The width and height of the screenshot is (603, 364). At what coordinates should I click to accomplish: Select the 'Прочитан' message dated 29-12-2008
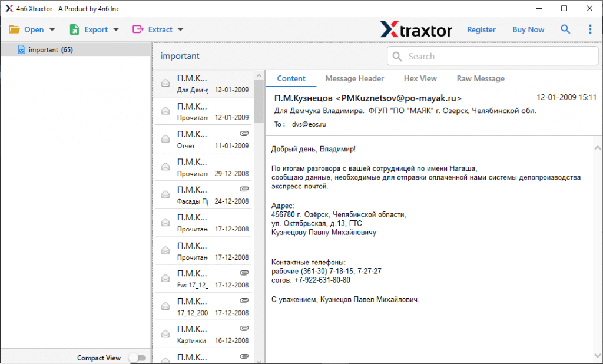tap(204, 167)
